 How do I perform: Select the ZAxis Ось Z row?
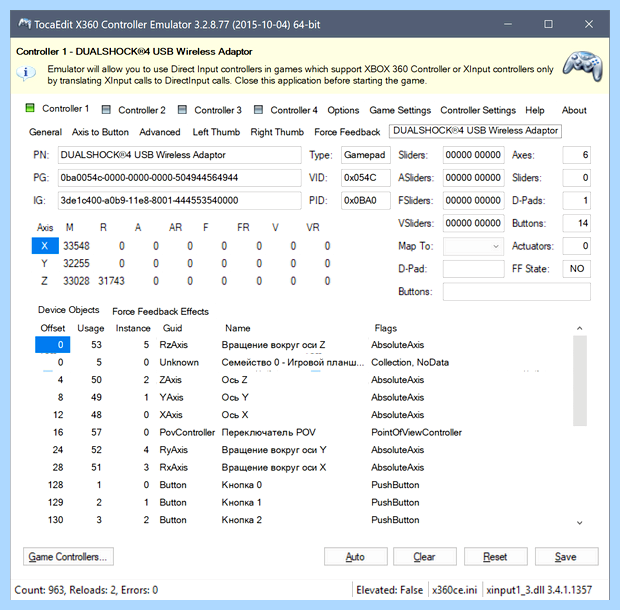304,380
